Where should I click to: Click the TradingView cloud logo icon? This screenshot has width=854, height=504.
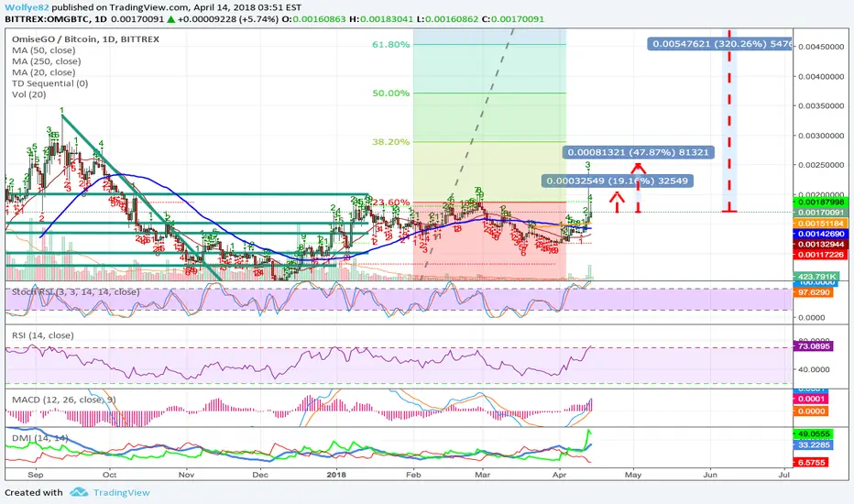79,492
